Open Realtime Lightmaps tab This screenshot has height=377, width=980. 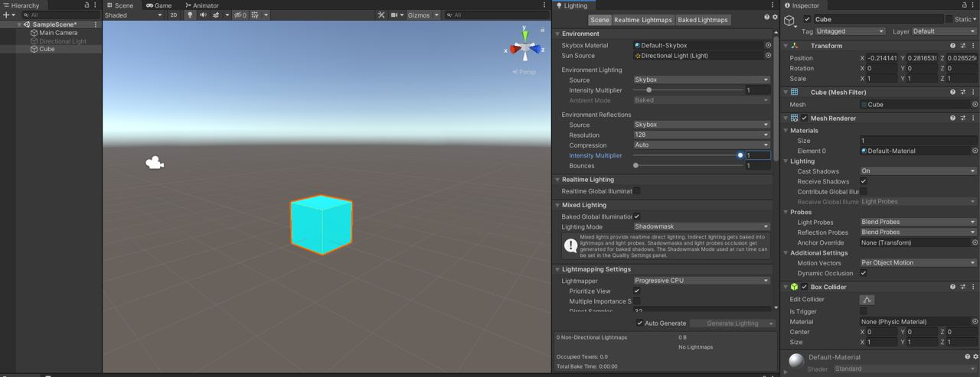click(x=643, y=20)
